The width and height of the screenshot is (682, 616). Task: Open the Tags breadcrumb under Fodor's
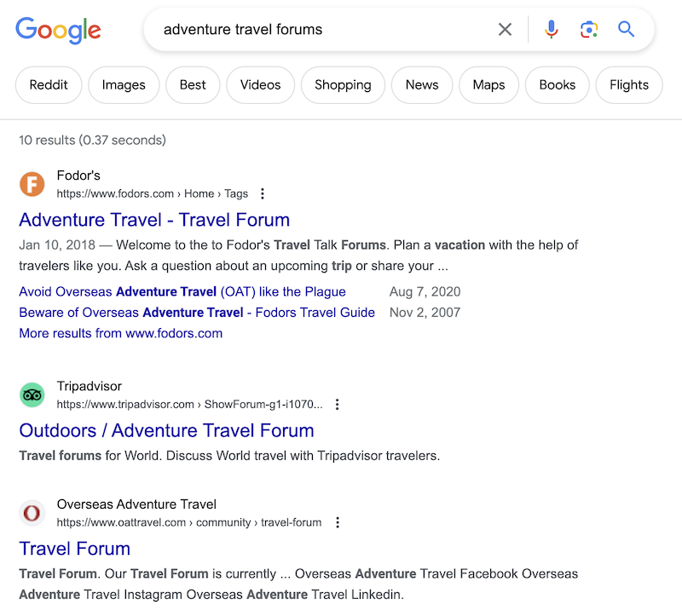coord(236,193)
